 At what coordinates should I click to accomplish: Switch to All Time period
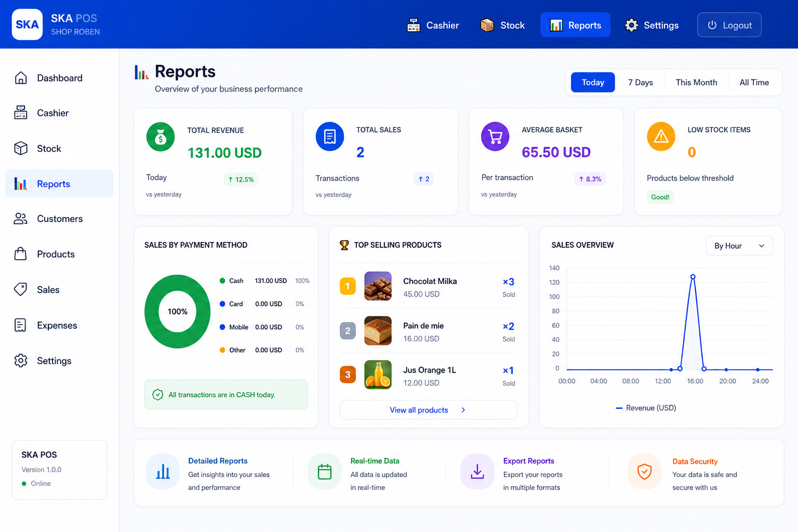tap(754, 82)
